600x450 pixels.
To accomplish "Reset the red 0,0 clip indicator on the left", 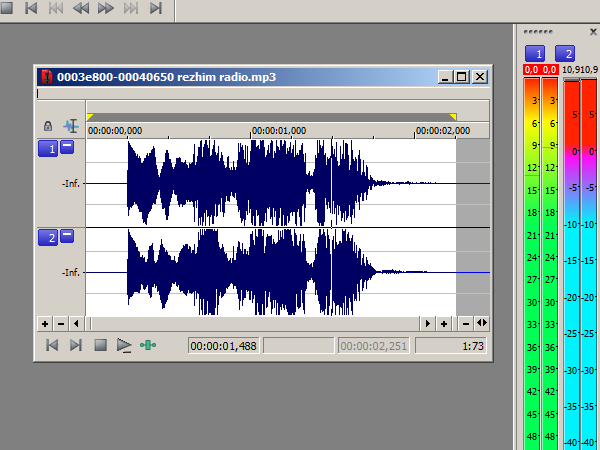I will pyautogui.click(x=532, y=70).
